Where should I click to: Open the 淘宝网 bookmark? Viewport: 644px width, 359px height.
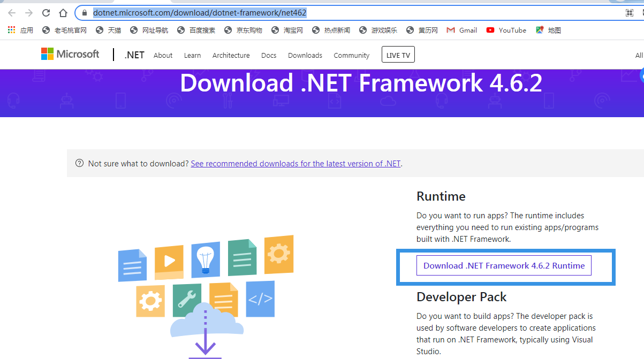tap(287, 30)
